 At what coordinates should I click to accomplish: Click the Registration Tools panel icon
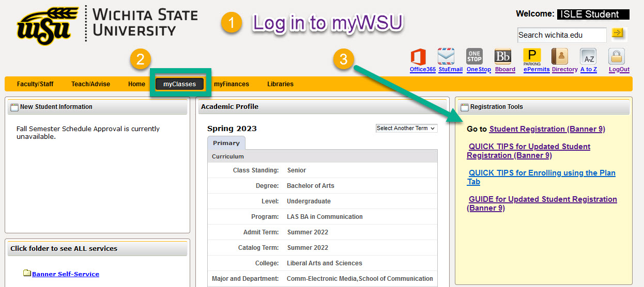tap(465, 107)
